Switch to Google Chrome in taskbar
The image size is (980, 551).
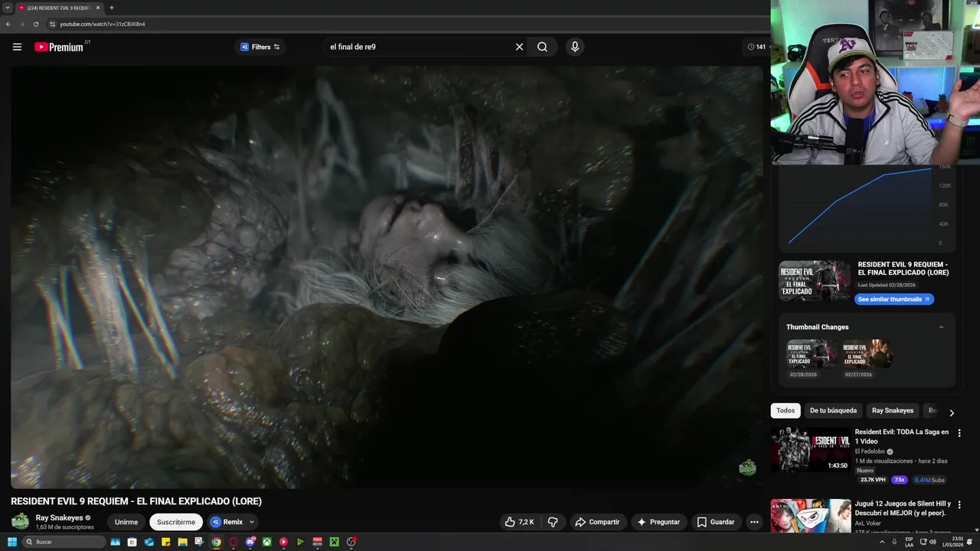pos(217,542)
